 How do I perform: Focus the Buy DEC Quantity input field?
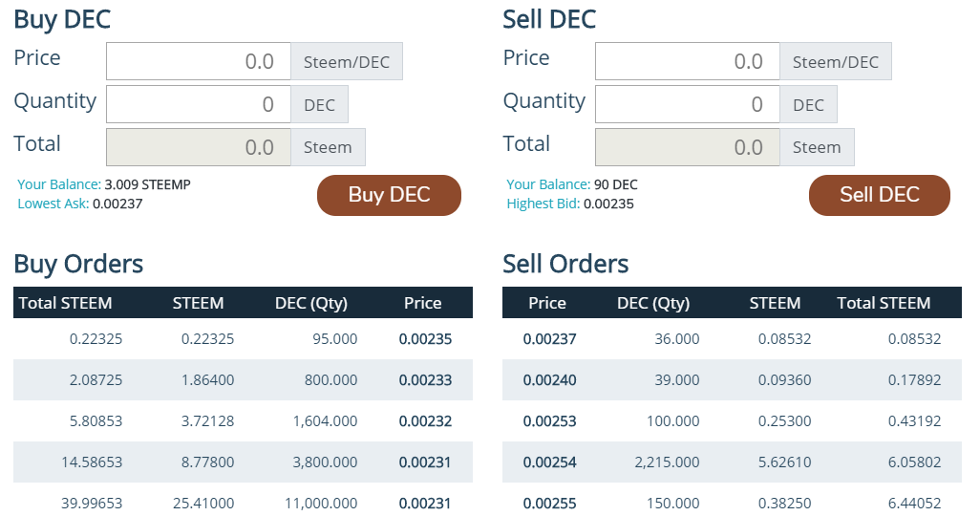coord(198,104)
